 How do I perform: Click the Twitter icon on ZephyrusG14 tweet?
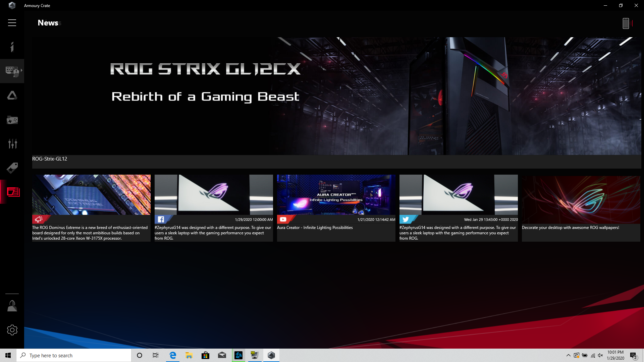(406, 220)
